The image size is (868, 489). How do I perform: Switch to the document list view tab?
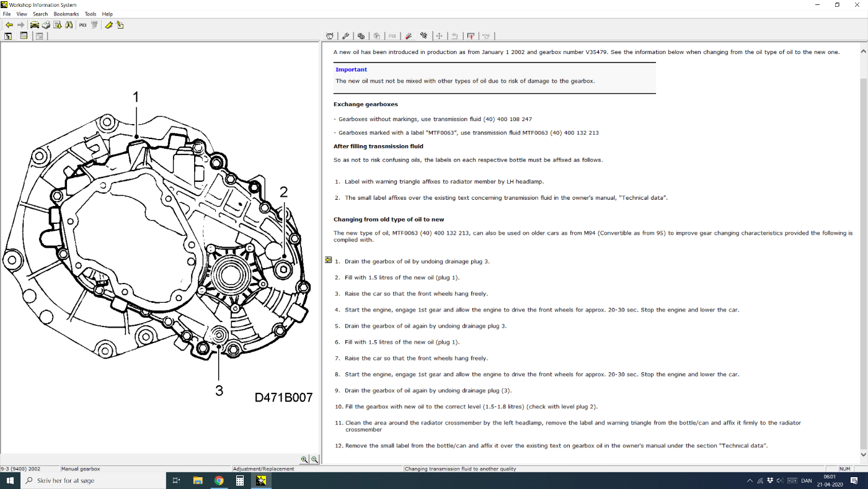pos(24,36)
